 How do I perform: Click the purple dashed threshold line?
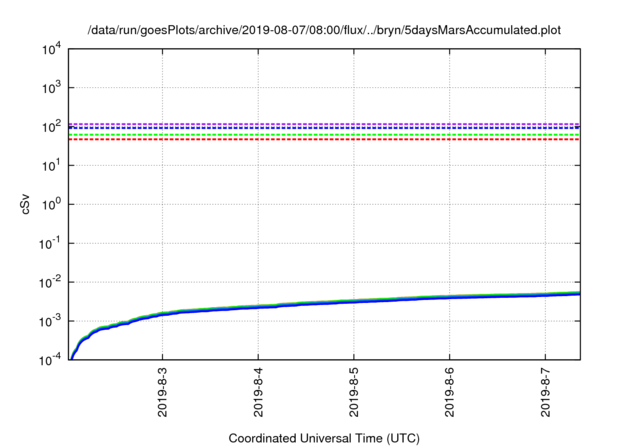point(324,124)
